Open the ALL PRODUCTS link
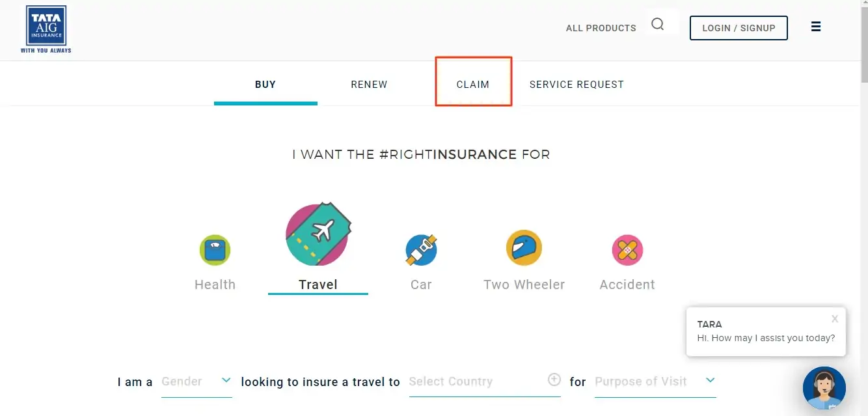This screenshot has width=868, height=416. (x=601, y=28)
